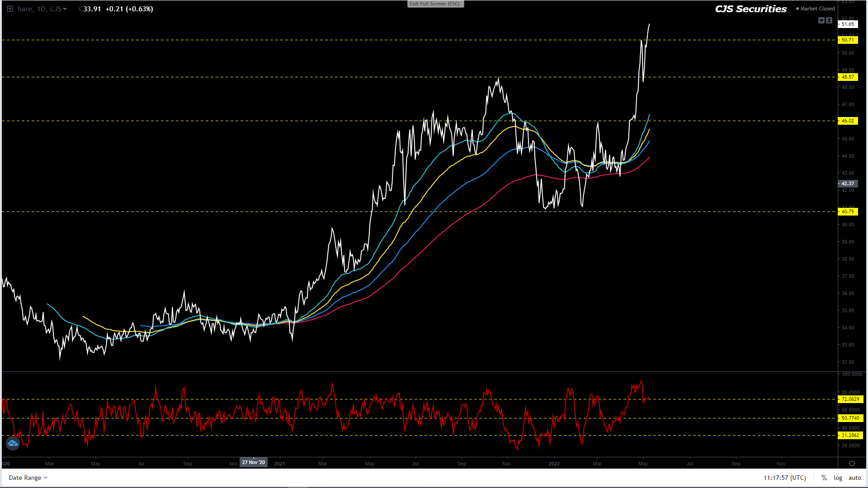This screenshot has width=868, height=488.
Task: Click the 51.65 current price label
Action: tap(848, 24)
